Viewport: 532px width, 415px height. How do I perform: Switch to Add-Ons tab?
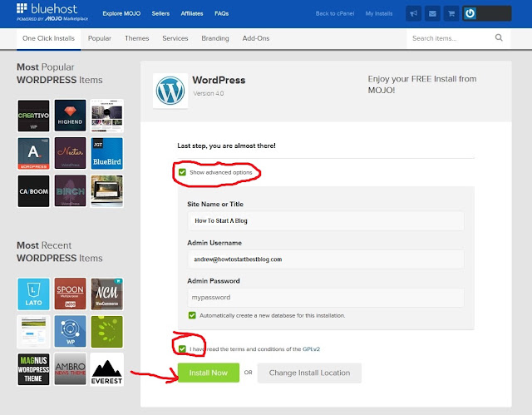pyautogui.click(x=256, y=38)
